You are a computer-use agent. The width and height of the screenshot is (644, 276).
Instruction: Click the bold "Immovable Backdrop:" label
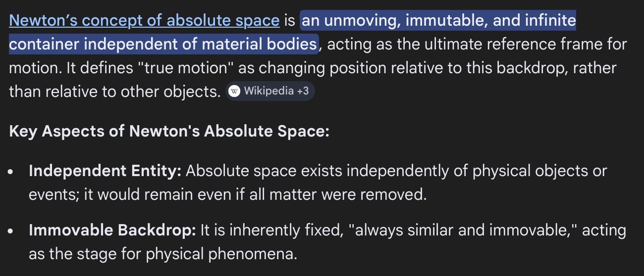[112, 230]
